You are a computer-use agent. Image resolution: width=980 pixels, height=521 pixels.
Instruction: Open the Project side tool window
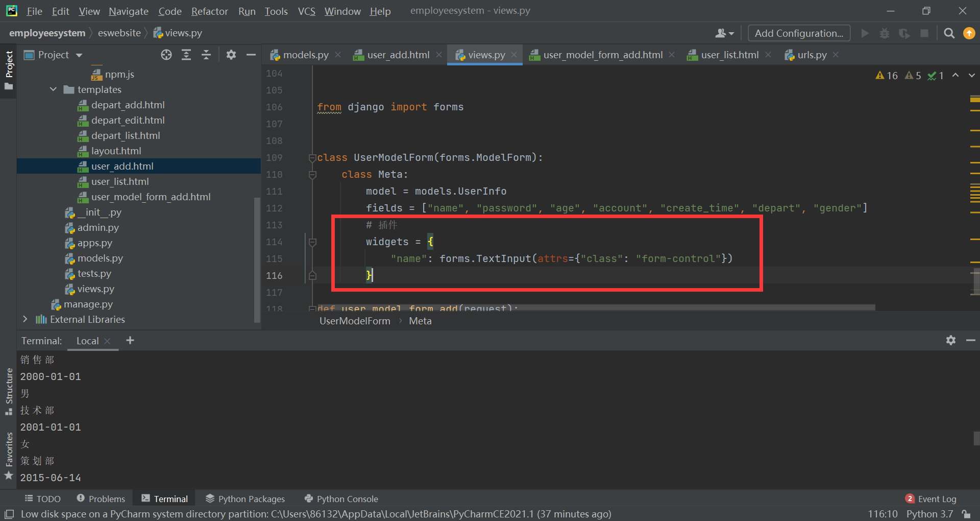point(9,70)
